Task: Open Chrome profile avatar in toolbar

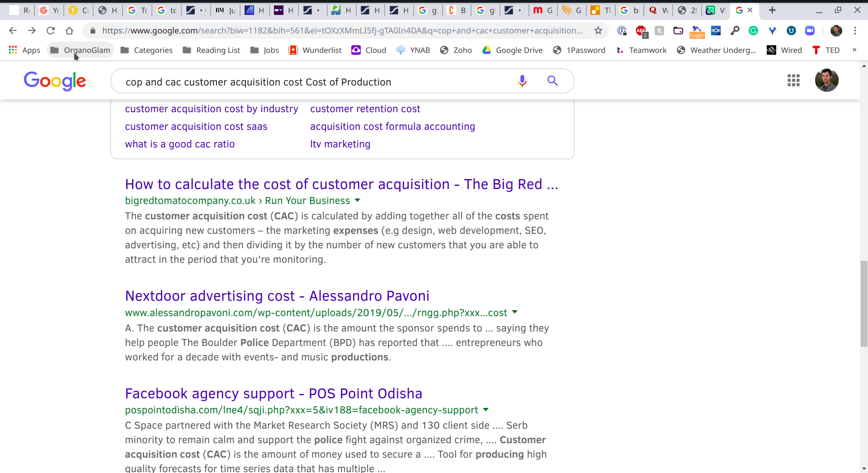Action: point(836,30)
